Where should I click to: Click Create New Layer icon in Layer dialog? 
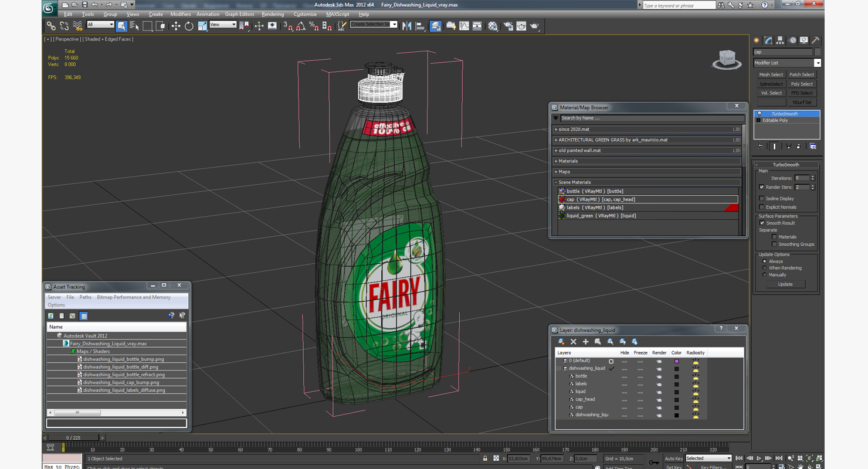(x=561, y=342)
